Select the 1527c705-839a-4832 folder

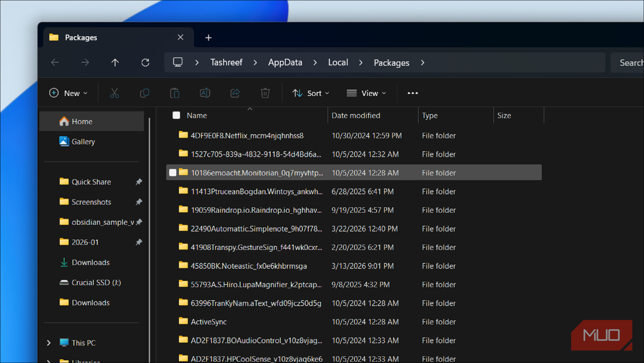point(354,154)
